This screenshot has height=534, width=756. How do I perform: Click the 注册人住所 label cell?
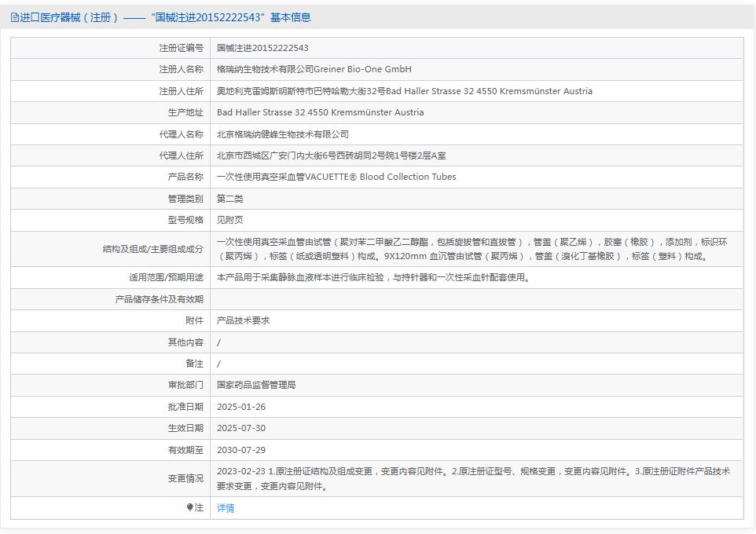point(110,91)
